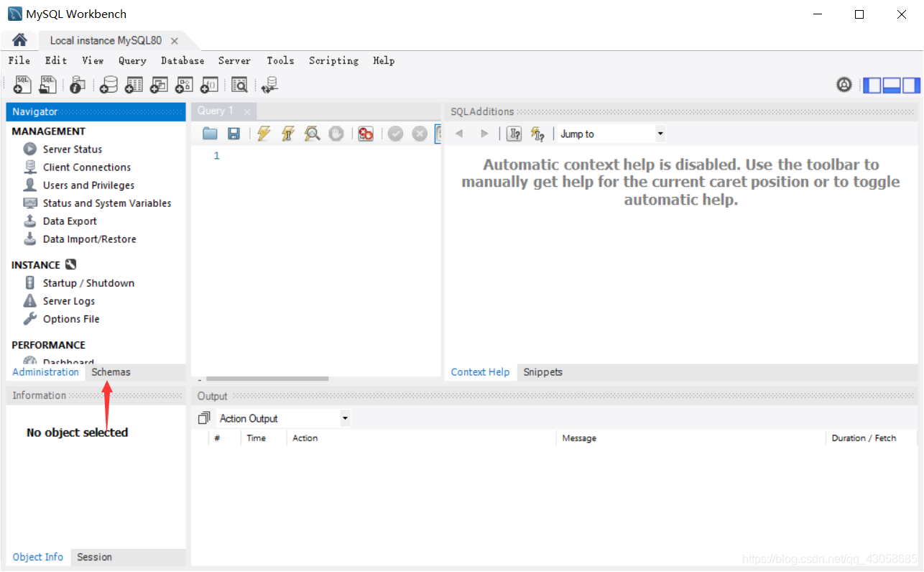Open script file in query editor
The image size is (924, 572).
pos(210,134)
